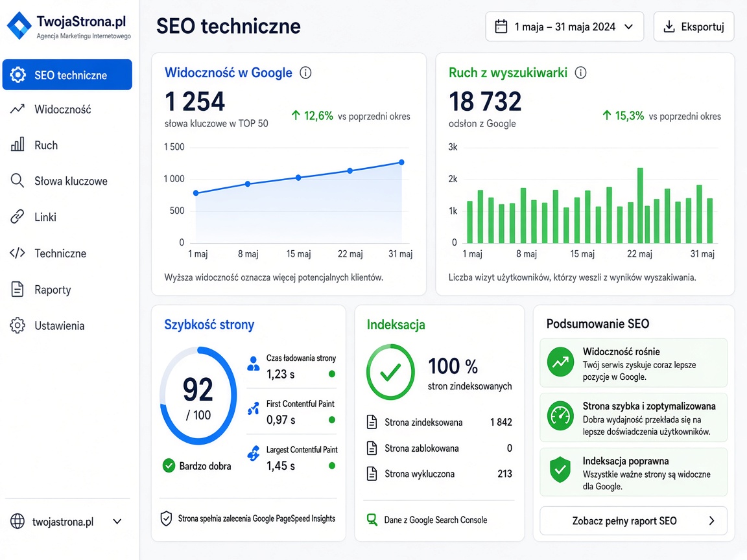Click the Widoczność w Google card title

pyautogui.click(x=228, y=73)
